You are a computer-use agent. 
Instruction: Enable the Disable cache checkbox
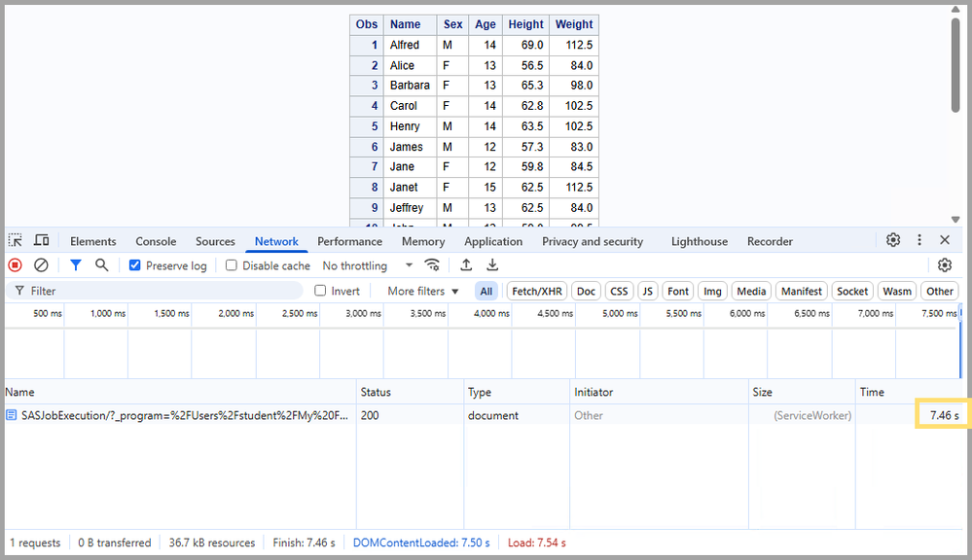(x=232, y=265)
